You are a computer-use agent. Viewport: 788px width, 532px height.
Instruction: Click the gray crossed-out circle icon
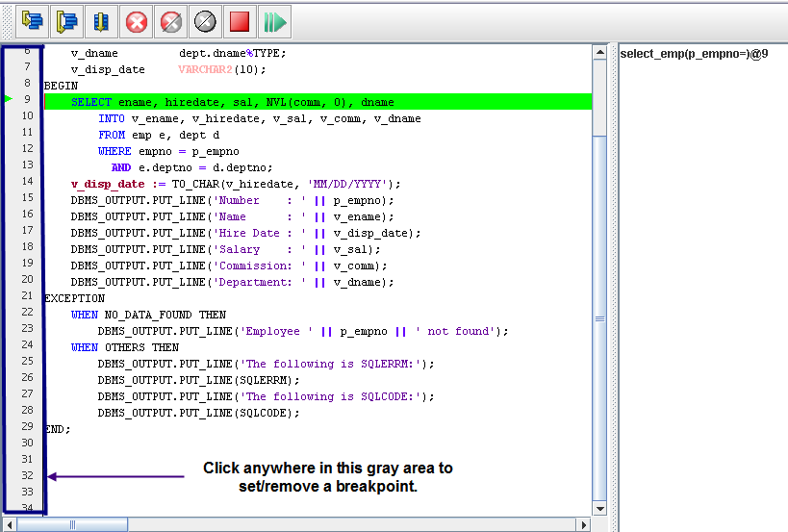[x=205, y=20]
